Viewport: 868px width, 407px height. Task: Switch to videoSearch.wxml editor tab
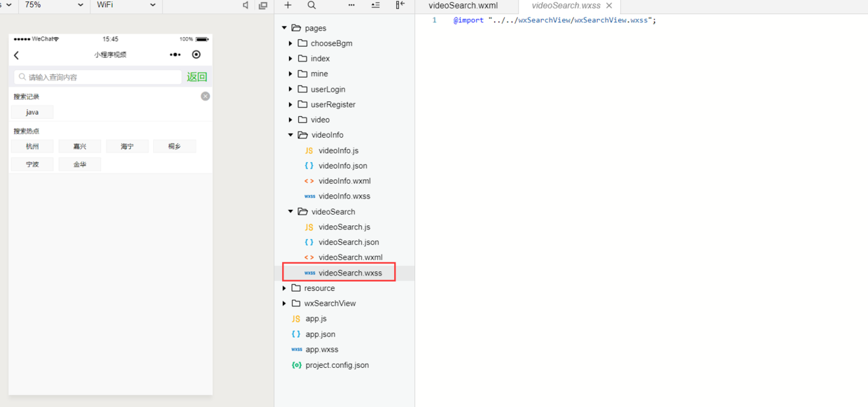click(463, 6)
